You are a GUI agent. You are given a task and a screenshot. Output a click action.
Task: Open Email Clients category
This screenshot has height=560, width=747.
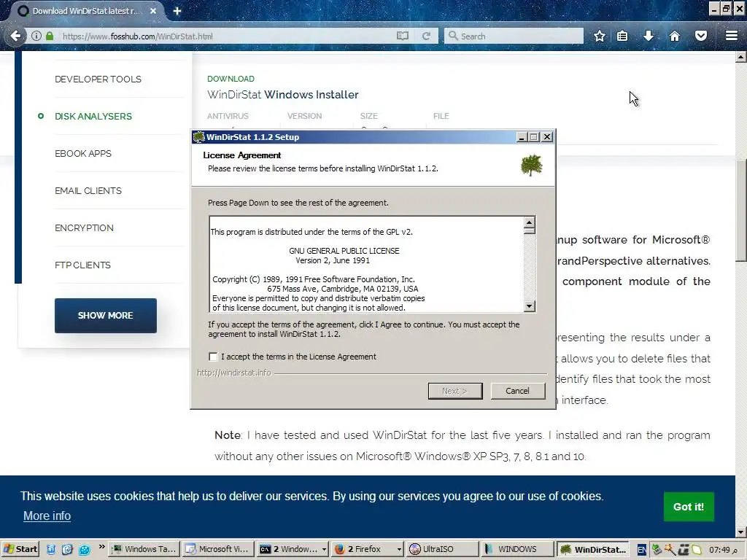[x=88, y=190]
